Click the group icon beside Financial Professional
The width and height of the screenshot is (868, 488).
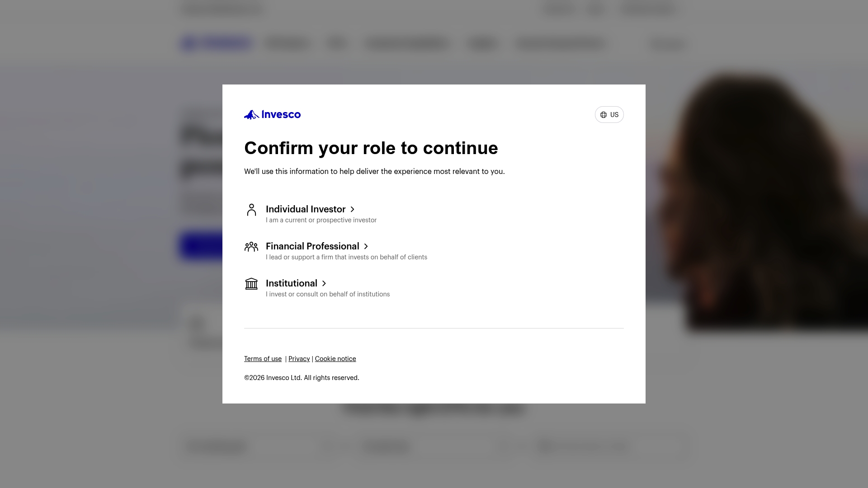[x=251, y=247]
